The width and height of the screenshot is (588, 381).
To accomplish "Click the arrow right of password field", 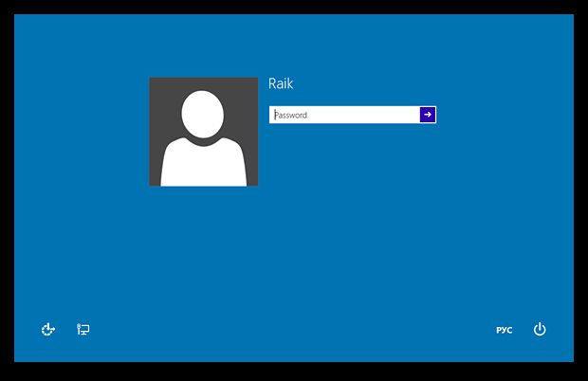I will click(x=428, y=115).
